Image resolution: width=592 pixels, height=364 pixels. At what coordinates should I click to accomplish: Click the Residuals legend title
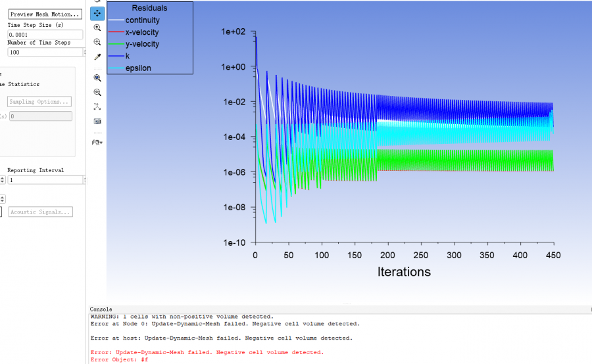[x=149, y=8]
